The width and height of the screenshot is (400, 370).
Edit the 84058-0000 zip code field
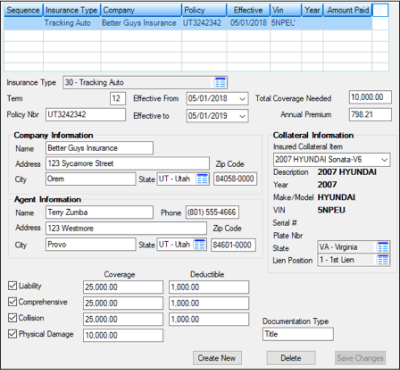(x=235, y=179)
